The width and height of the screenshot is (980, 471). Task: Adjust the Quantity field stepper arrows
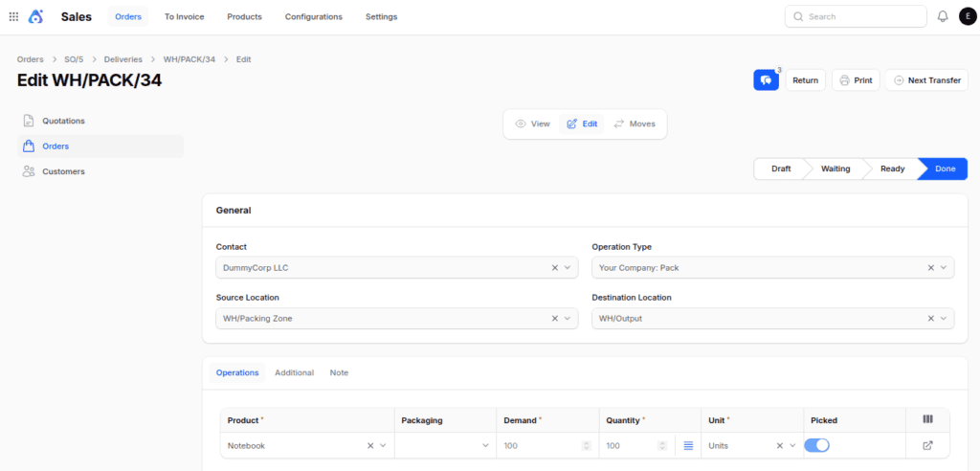pyautogui.click(x=662, y=446)
